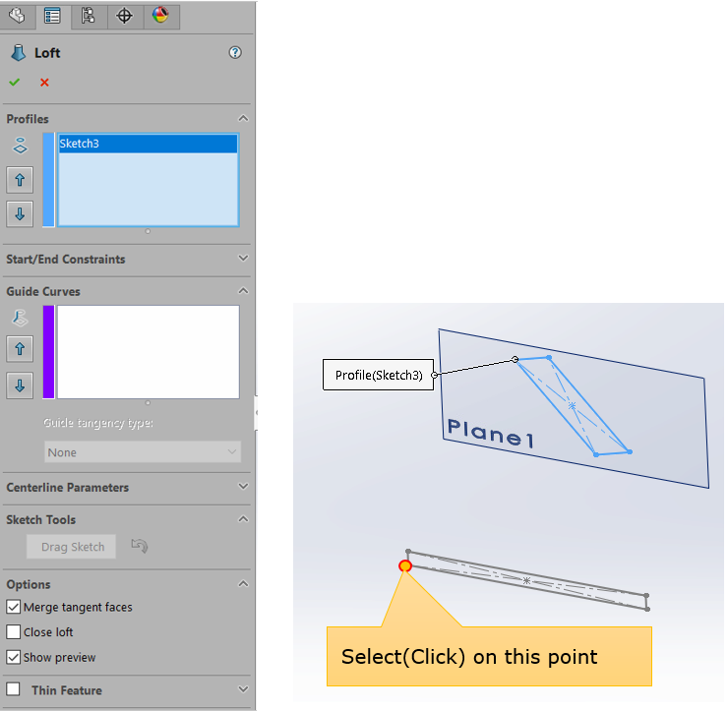
Task: Click the Guide Curves selection icon
Action: (20, 318)
